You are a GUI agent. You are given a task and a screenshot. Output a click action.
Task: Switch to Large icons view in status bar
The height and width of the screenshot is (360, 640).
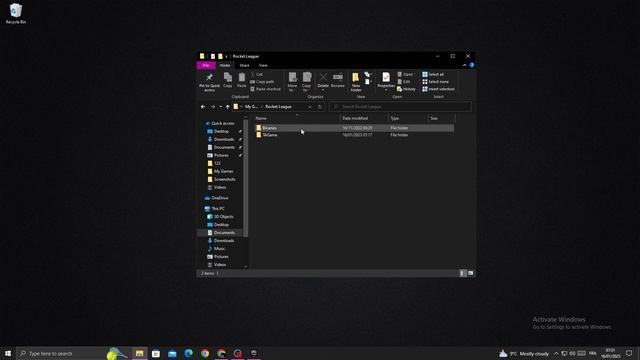(x=470, y=273)
